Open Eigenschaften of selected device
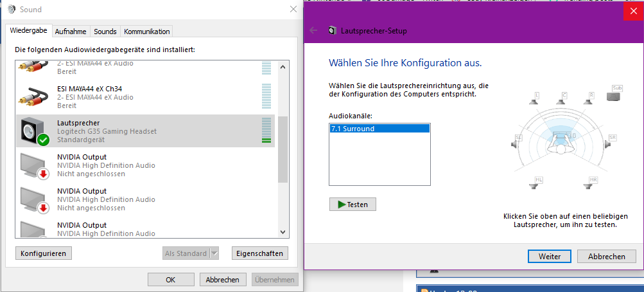 [259, 253]
